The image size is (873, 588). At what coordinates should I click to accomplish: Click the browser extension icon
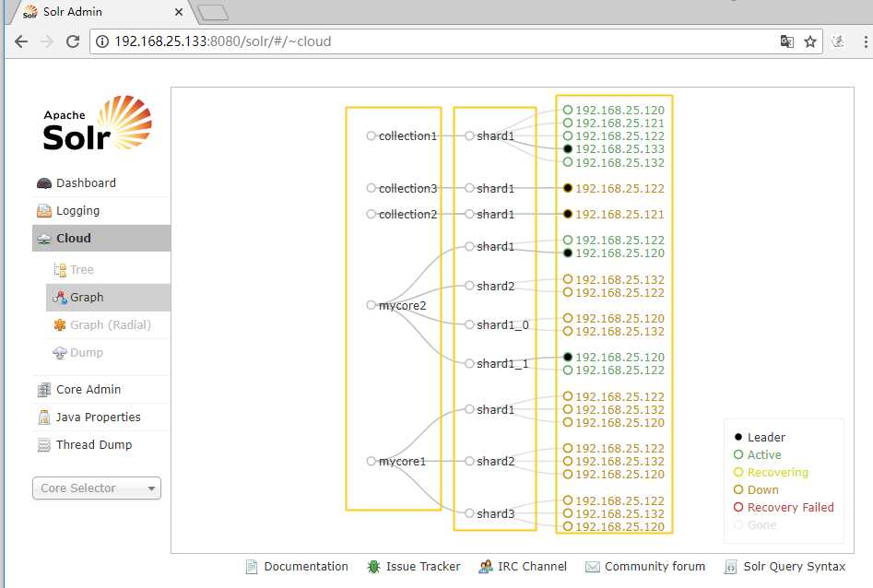tap(838, 41)
